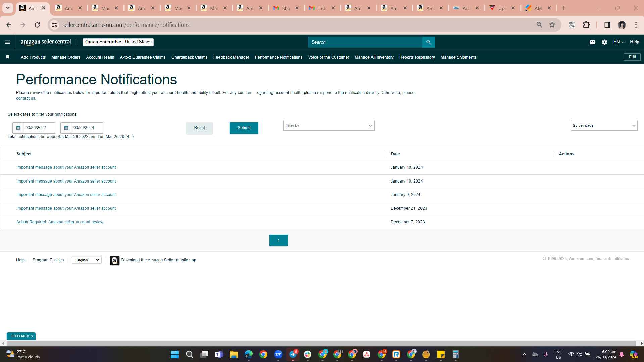Click the contact us link
Screen dimensions: 644x362
[x=26, y=98]
